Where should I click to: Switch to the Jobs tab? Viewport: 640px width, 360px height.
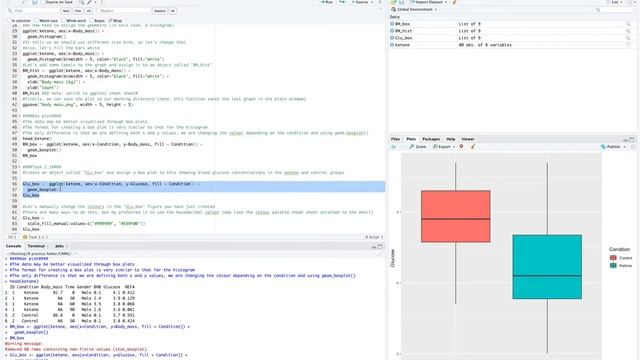pos(60,246)
